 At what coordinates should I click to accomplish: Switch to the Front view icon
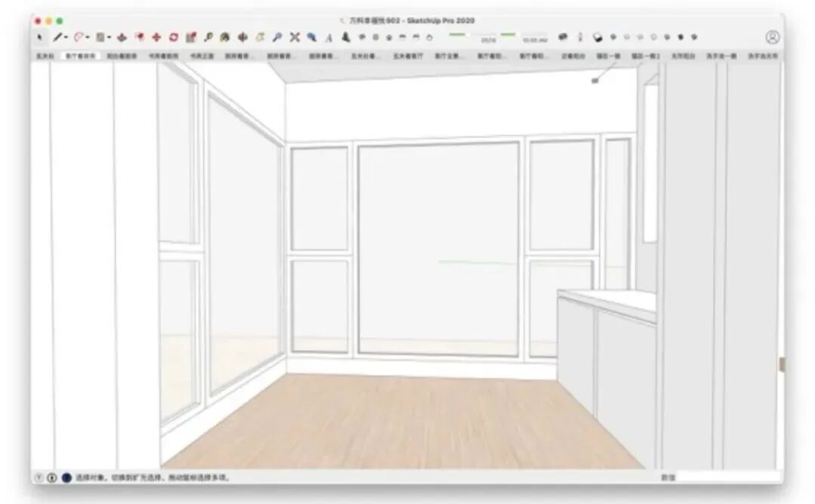click(389, 38)
